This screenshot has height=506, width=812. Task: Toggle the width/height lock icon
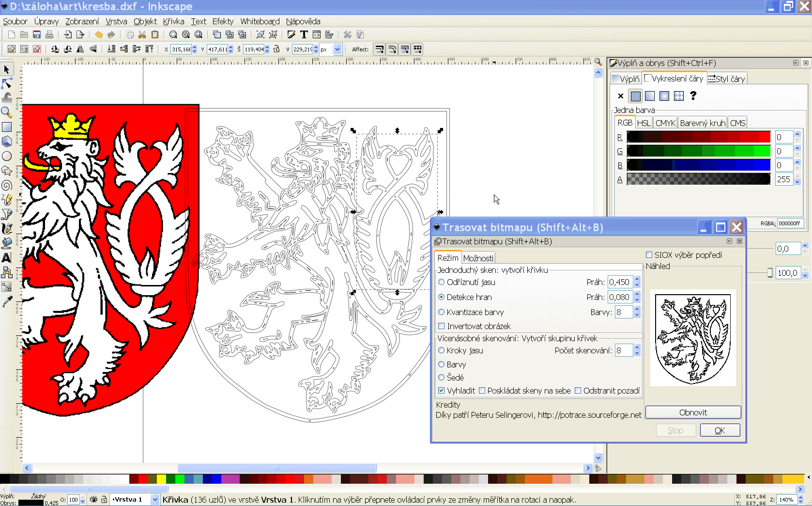276,49
